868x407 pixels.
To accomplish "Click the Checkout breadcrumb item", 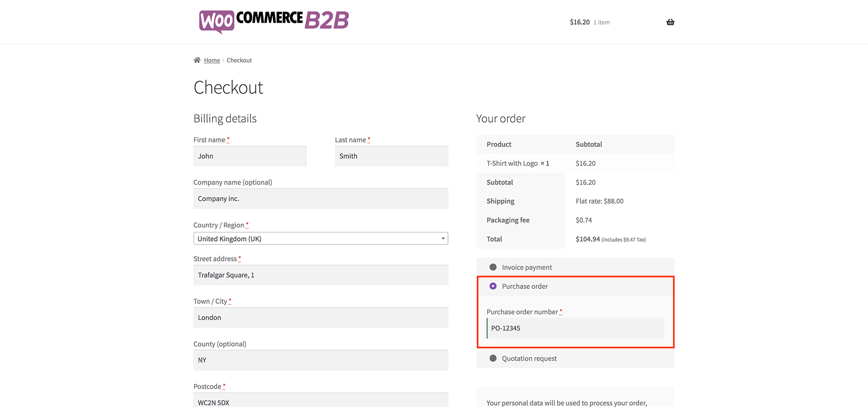I will click(239, 61).
